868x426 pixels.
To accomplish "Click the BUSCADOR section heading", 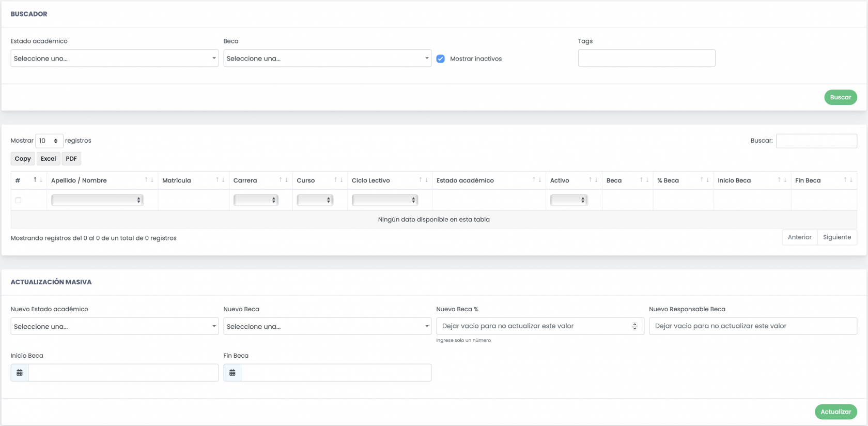I will click(29, 14).
